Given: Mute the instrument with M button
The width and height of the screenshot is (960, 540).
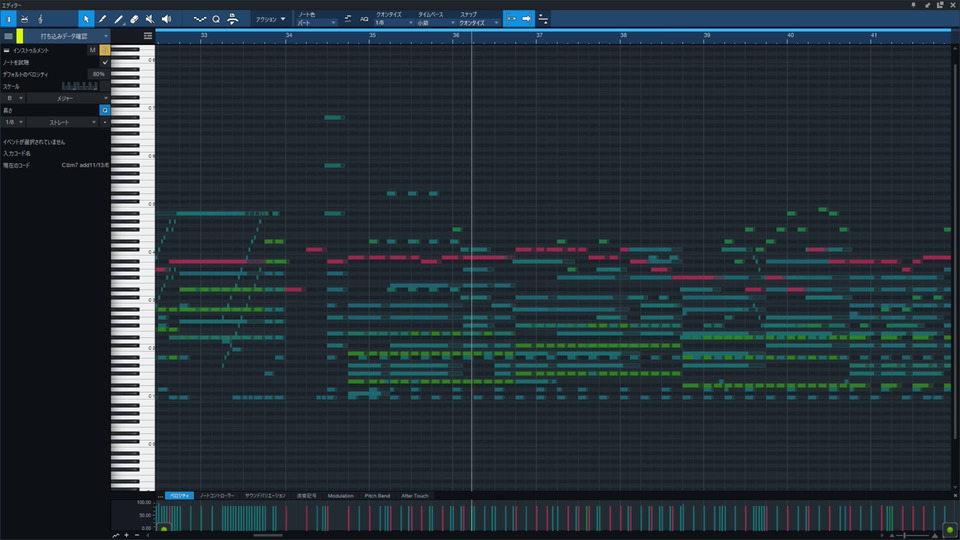Looking at the screenshot, I should 92,50.
